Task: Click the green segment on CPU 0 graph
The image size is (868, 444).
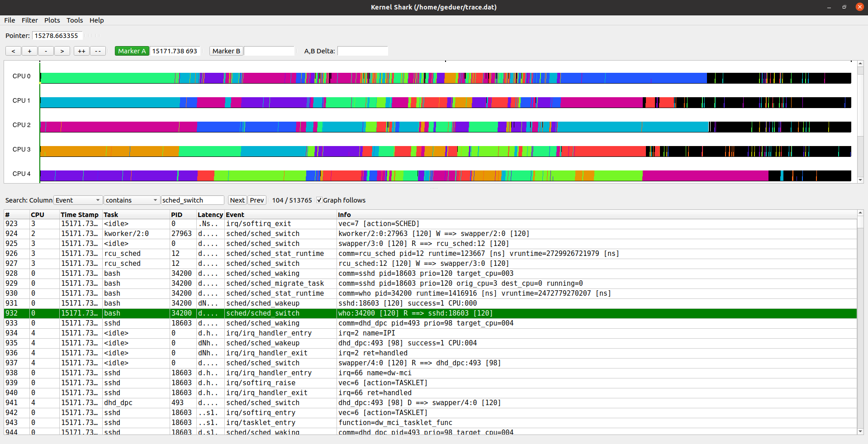Action: (108, 78)
